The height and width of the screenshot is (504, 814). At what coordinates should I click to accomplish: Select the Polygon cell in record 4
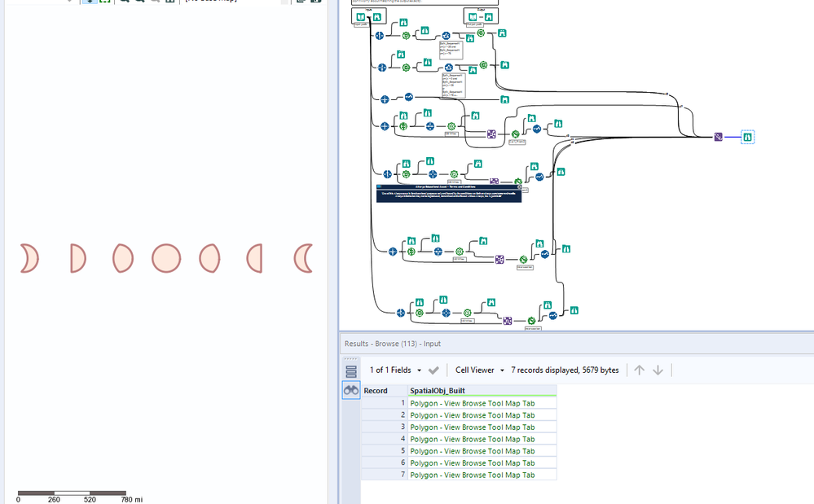point(482,439)
